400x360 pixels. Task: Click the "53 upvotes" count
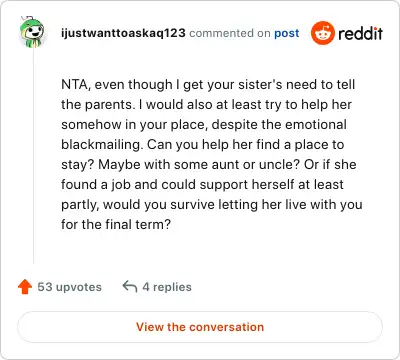pyautogui.click(x=69, y=287)
